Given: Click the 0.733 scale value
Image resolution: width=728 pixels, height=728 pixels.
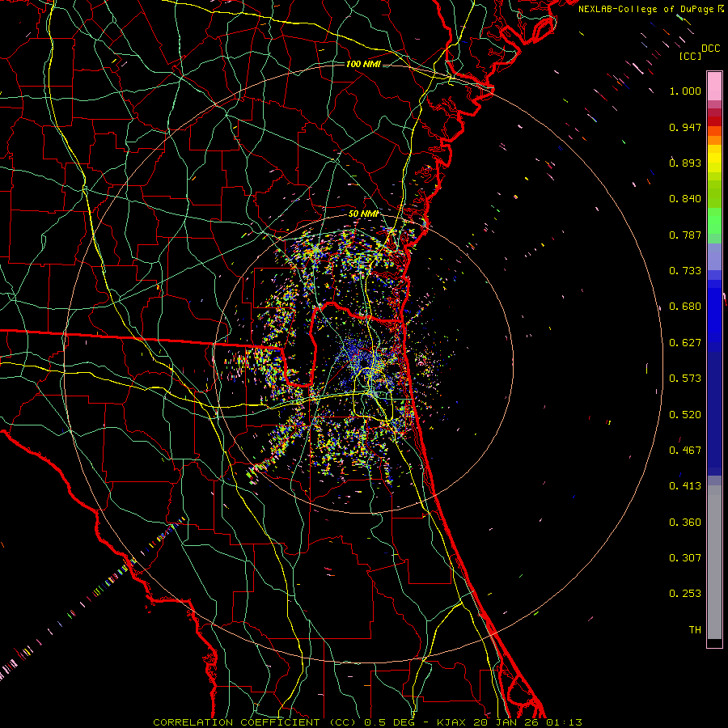Looking at the screenshot, I should pyautogui.click(x=685, y=271).
